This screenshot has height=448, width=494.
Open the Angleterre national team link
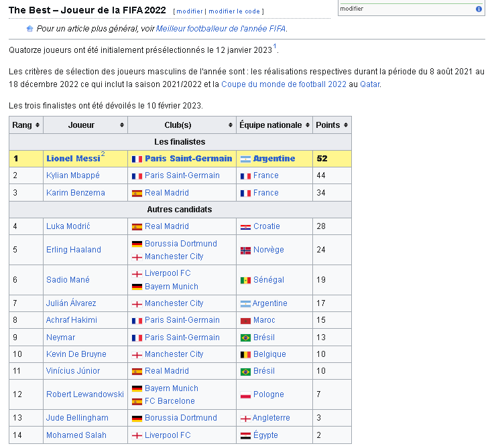271,418
